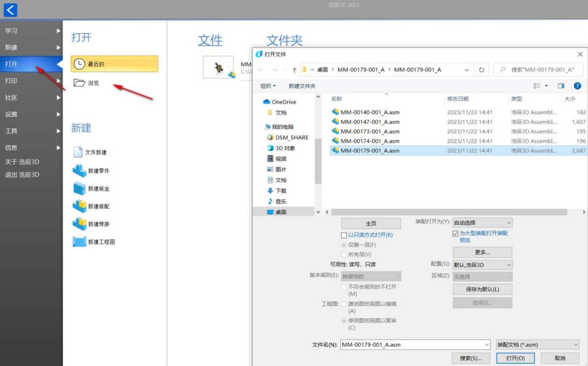Select the Print (打印) menu item
Screen dimensions: 588x366
pyautogui.click(x=11, y=81)
